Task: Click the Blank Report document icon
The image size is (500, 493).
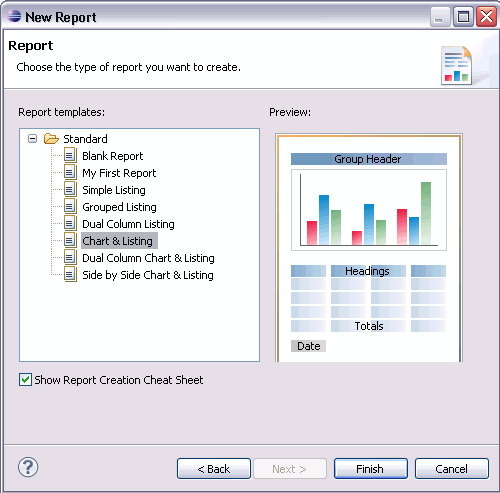Action: (70, 155)
